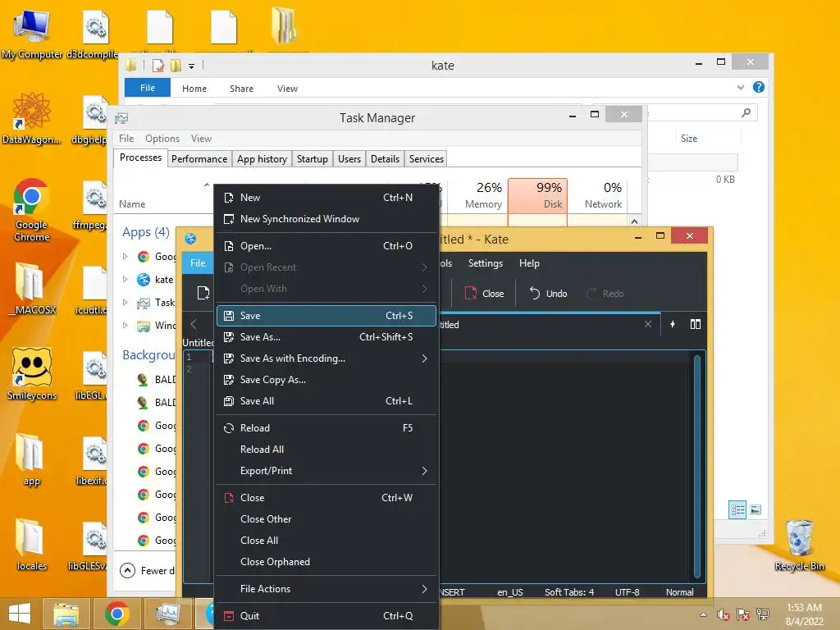Sort by the Disk column header
840x630 pixels.
coord(537,195)
